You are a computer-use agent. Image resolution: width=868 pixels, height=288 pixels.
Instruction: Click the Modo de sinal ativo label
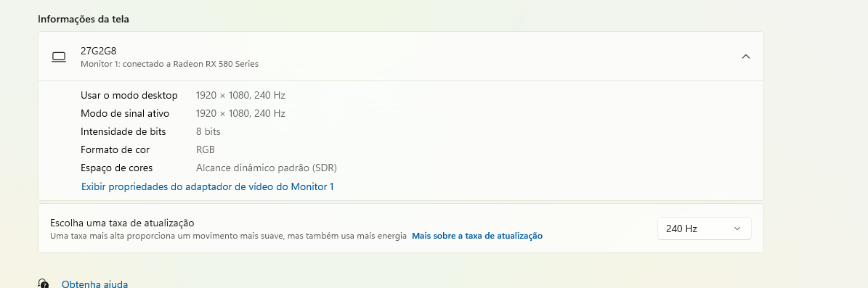[125, 113]
